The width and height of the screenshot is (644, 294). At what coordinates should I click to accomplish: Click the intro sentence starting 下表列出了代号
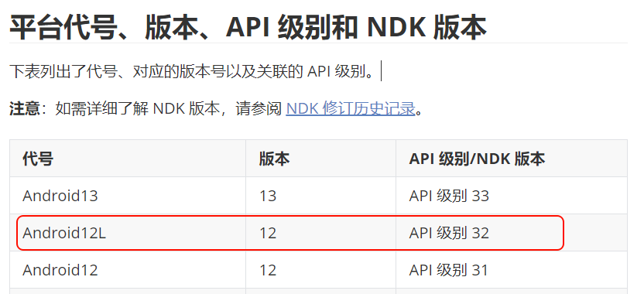(192, 71)
